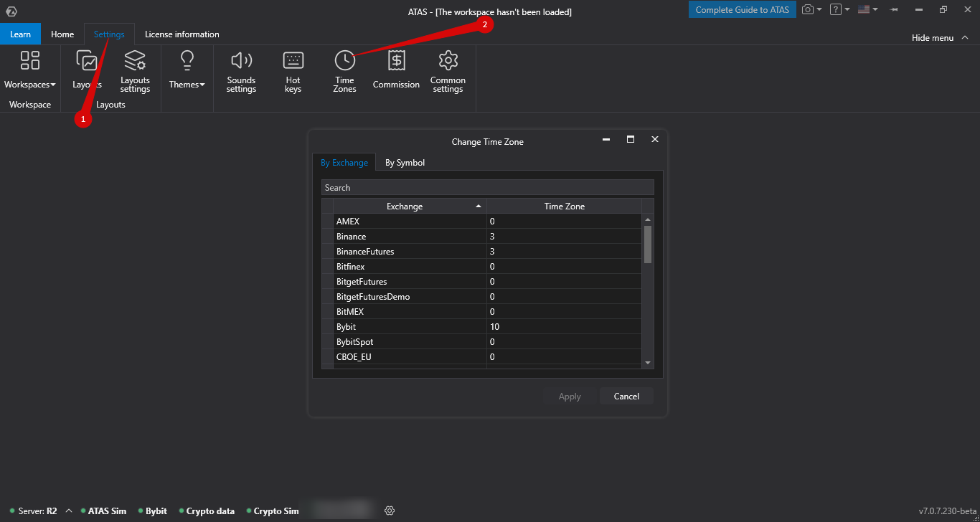Open the License information tab
Viewport: 980px width, 522px height.
click(182, 34)
